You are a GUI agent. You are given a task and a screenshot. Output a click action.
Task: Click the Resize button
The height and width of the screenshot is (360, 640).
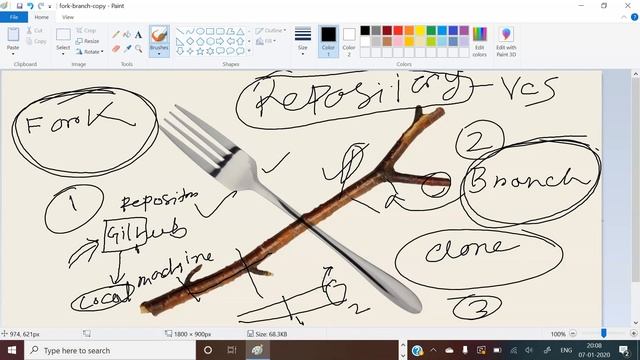(x=87, y=41)
